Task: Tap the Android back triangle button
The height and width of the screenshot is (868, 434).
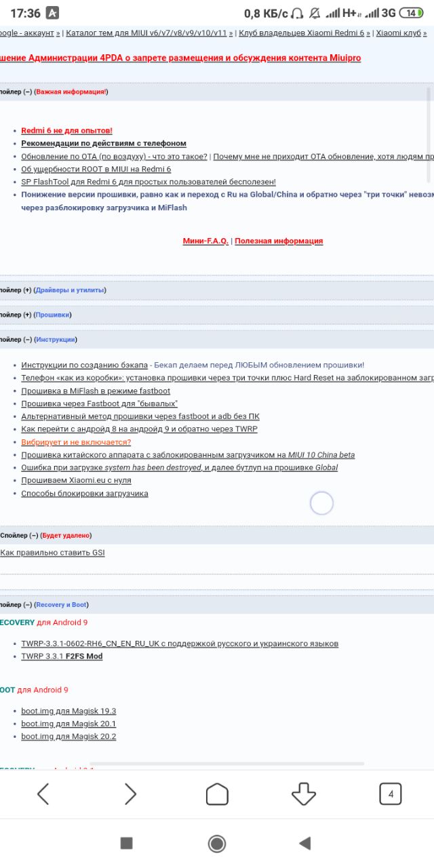Action: click(305, 843)
